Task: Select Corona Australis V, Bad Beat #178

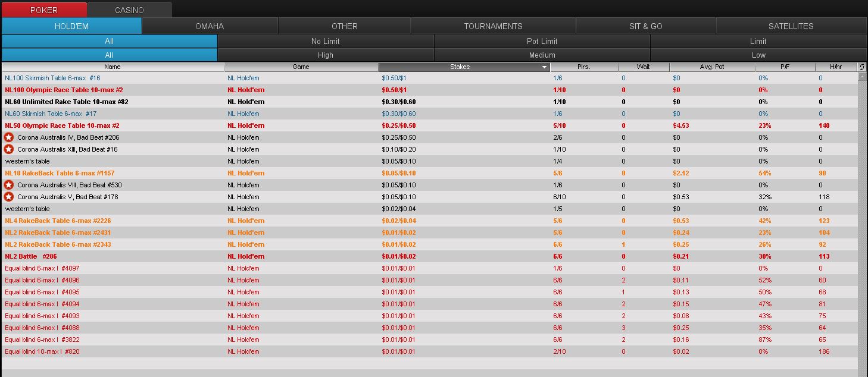Action: [429, 197]
